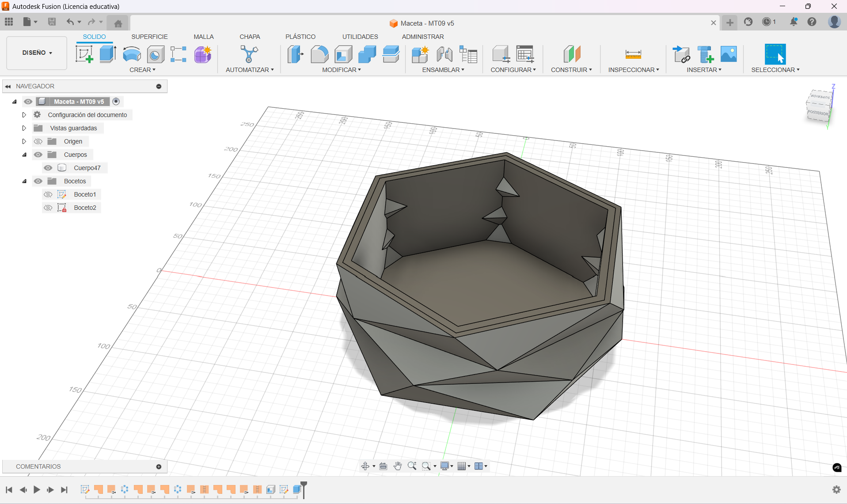847x504 pixels.
Task: Open timeline settings gear
Action: coord(836,489)
